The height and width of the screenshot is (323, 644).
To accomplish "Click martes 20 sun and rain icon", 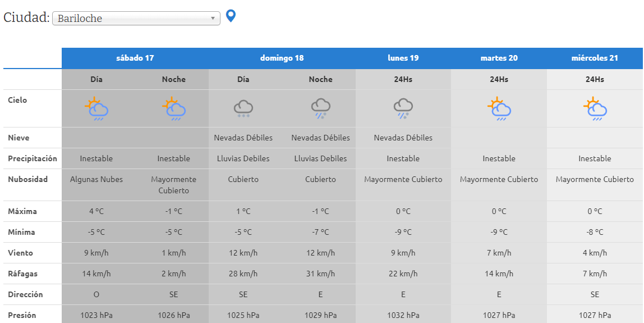I will (499, 109).
